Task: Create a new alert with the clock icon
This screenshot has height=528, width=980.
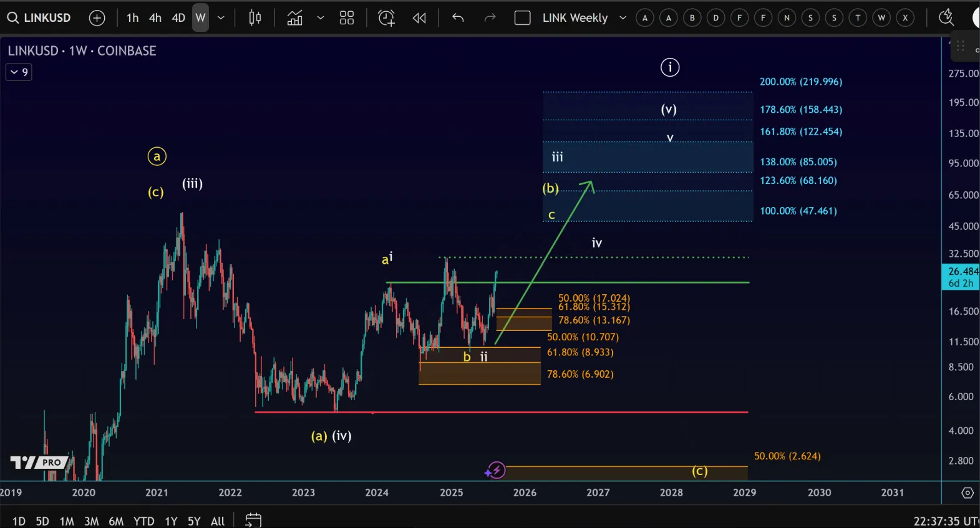Action: coord(386,18)
